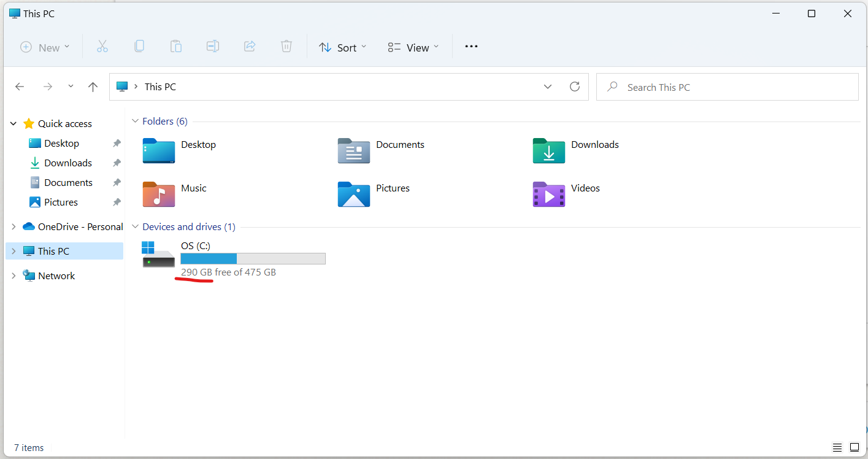
Task: Click the Share icon in toolbar
Action: pos(250,47)
